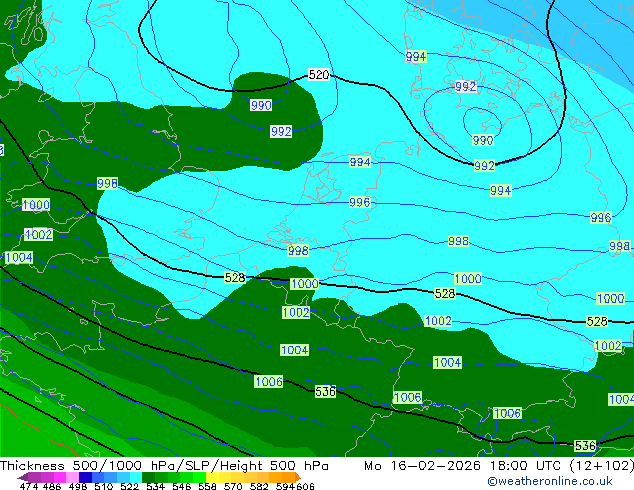Click the 486 legend value
This screenshot has width=634, height=490.
[x=52, y=486]
